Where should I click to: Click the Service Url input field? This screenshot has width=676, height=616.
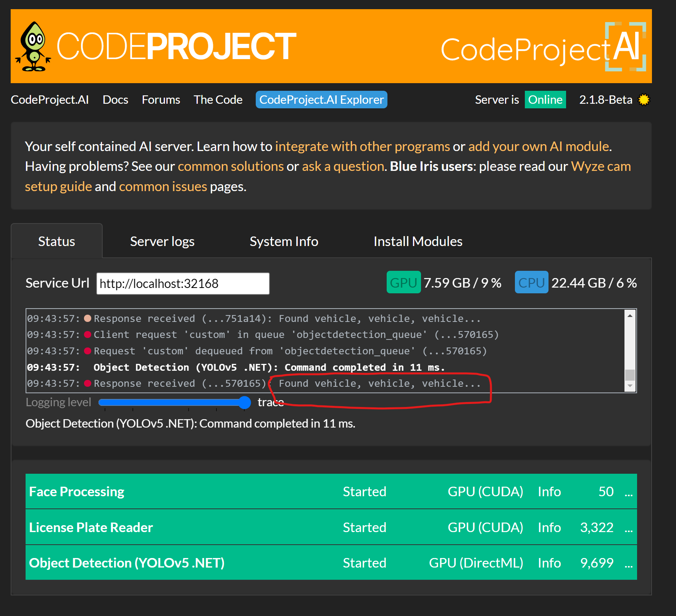pos(183,283)
